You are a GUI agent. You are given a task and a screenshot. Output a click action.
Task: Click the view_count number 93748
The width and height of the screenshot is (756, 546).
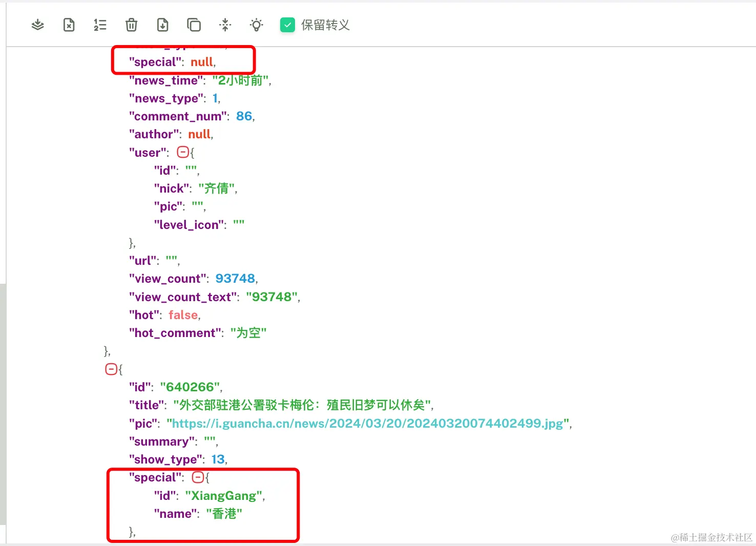point(235,279)
